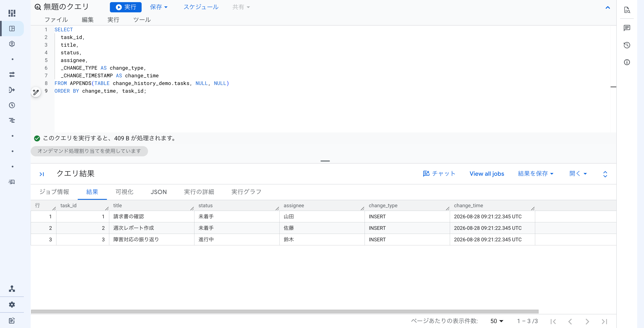Open the BigQuery overview dashboard icon
This screenshot has height=328, width=644.
click(x=12, y=13)
